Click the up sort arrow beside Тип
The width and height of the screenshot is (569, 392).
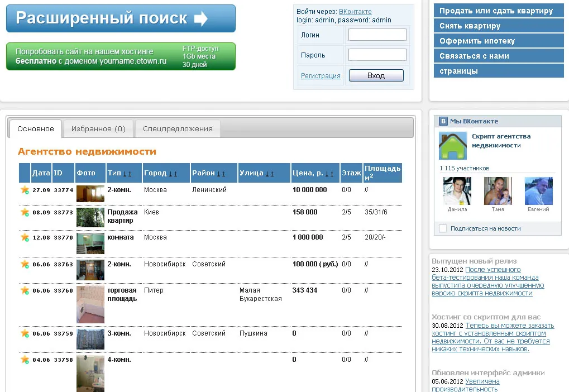point(130,174)
